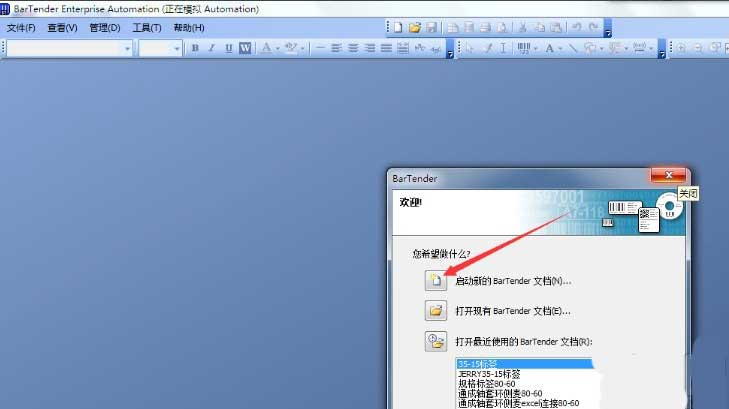Image resolution: width=729 pixels, height=409 pixels.
Task: Click the Print toolbar icon
Action: click(x=485, y=27)
